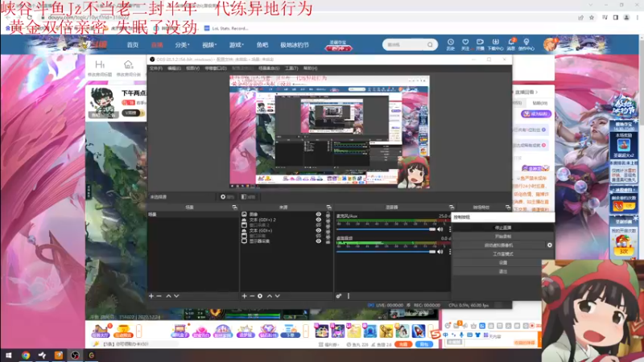Open 麦克风/Aux channel options dots menu
The image size is (644, 362).
click(x=449, y=229)
